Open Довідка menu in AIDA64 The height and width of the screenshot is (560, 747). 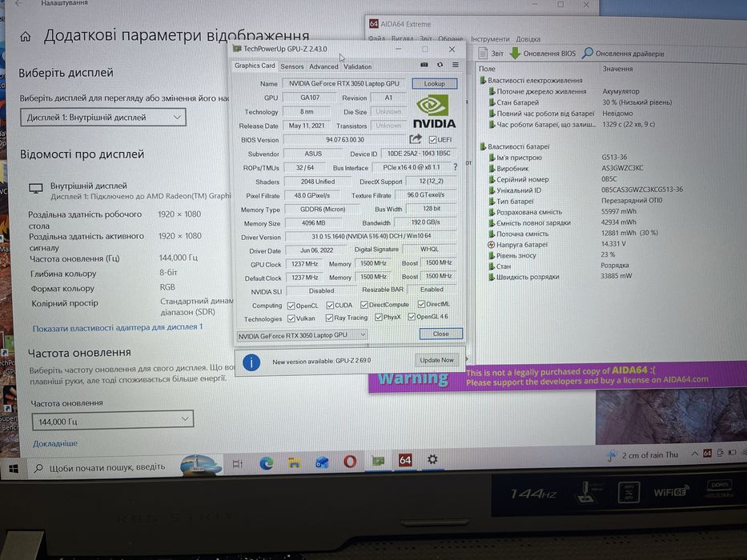coord(528,39)
